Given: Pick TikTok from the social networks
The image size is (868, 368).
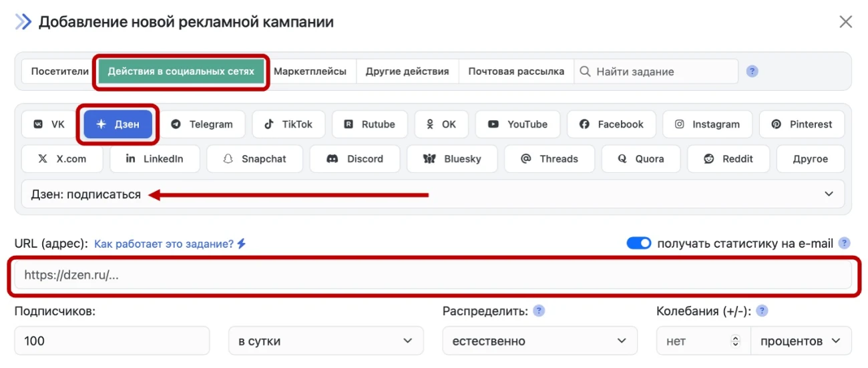Looking at the screenshot, I should [x=288, y=124].
